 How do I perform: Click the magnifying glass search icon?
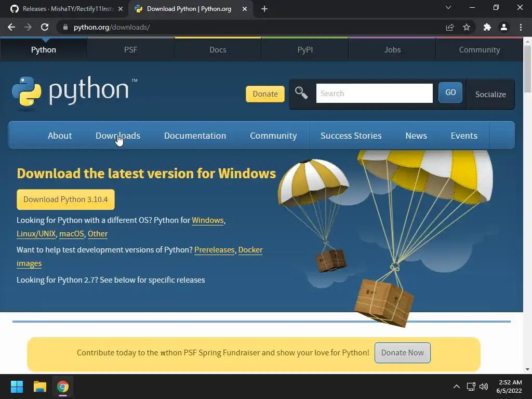301,92
